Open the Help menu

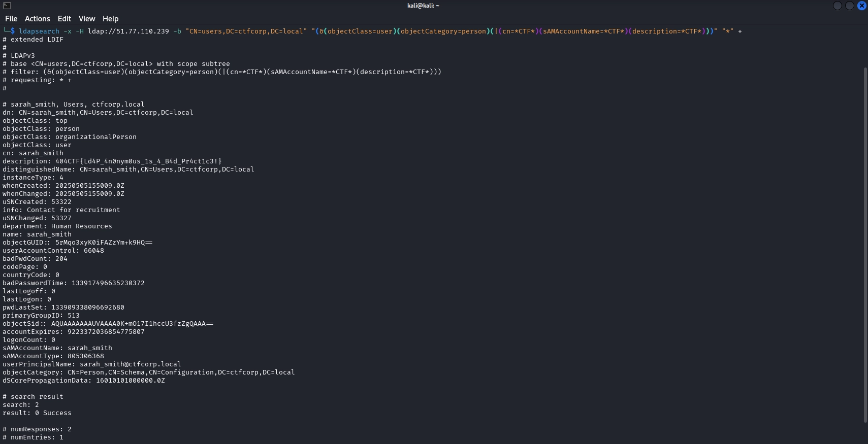coord(110,19)
